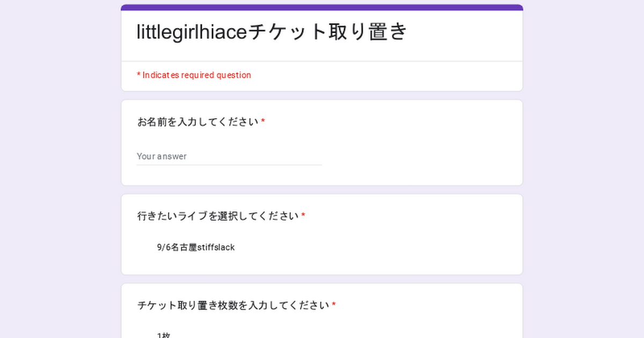Viewport: 644px width, 338px height.
Task: Click the asterisk in the required question notice
Action: tap(138, 75)
